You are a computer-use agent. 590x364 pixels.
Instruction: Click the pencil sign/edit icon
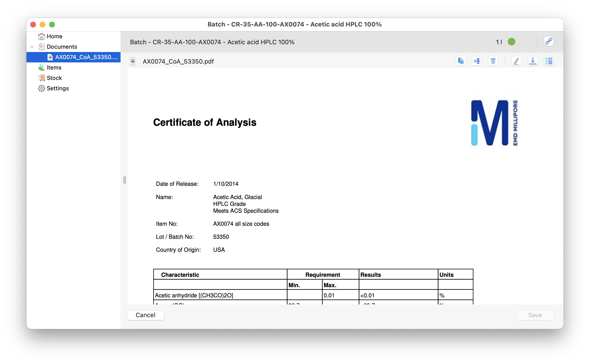[x=516, y=61]
